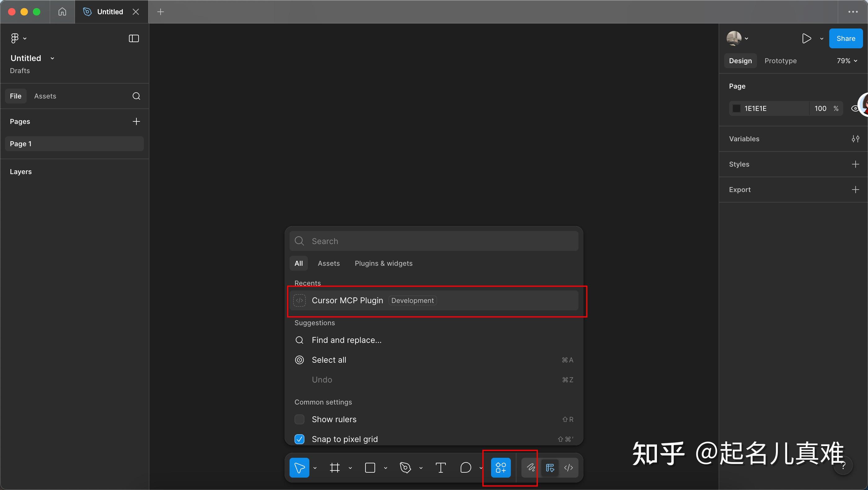This screenshot has height=490, width=868.
Task: Select the Move tool in the toolbar
Action: [299, 468]
